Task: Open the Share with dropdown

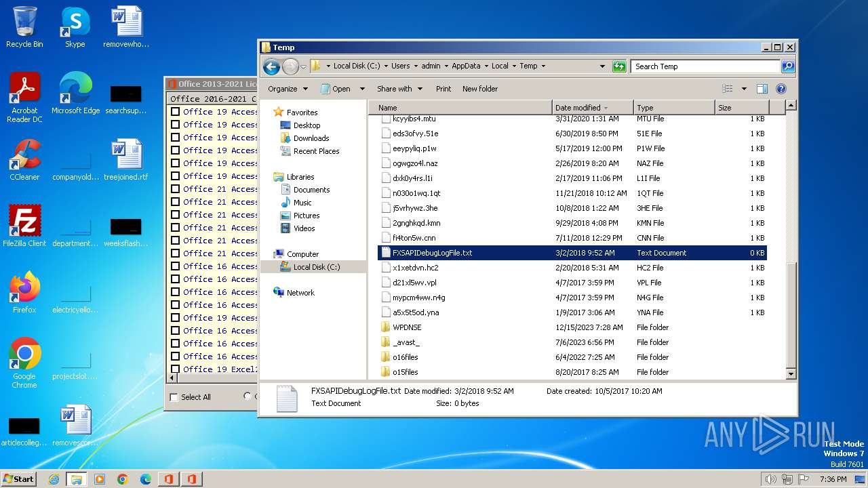Action: [x=399, y=89]
